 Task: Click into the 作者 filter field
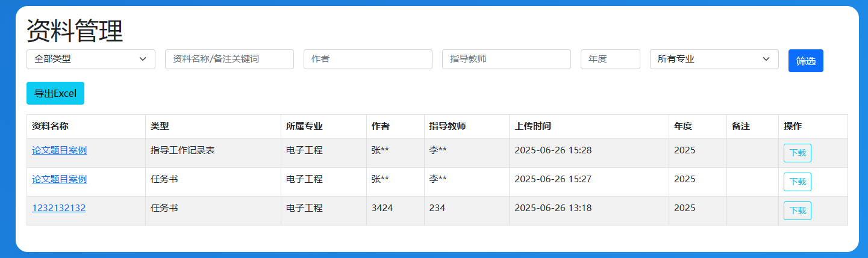pyautogui.click(x=368, y=59)
